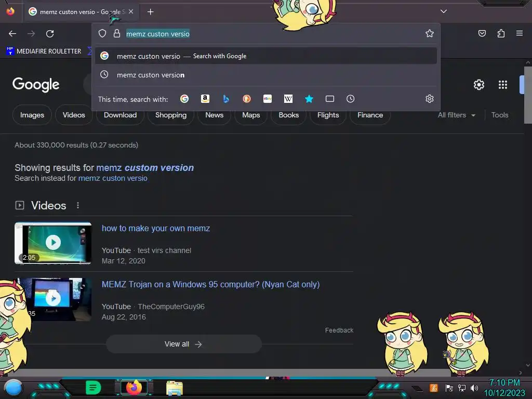Image resolution: width=532 pixels, height=399 pixels.
Task: Select the Books filter
Action: tap(288, 115)
